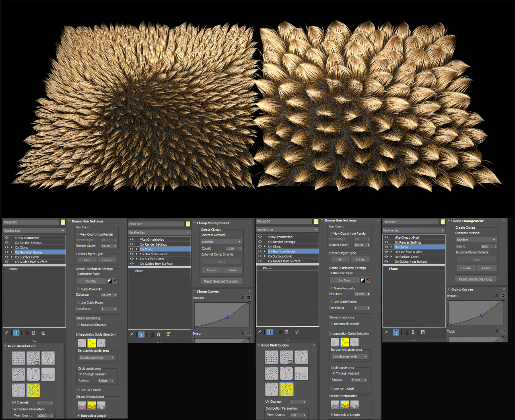Select VRayOrnatrixMod in stack beside Plane004 Clump Management
The height and width of the screenshot is (420, 515).
[406, 238]
